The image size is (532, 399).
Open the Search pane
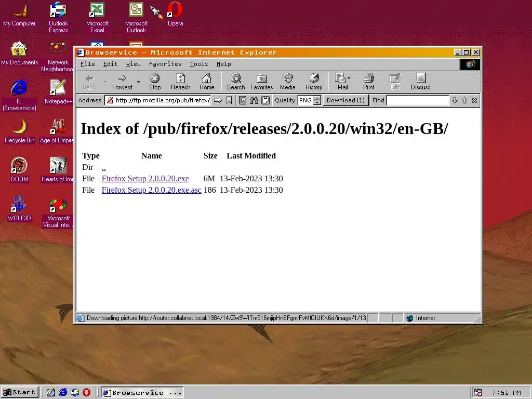(x=236, y=82)
